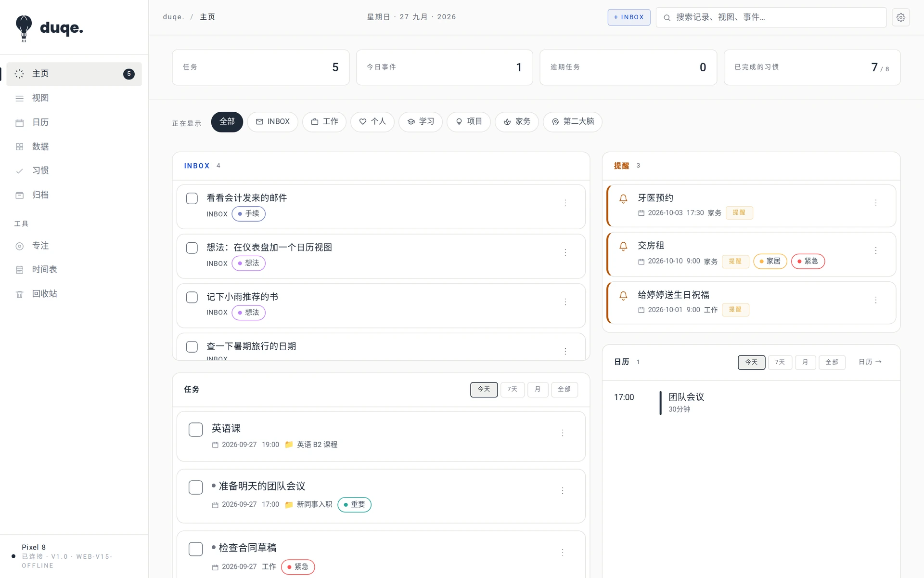Click the red 紧急 tag on 检查合同草稿

click(298, 567)
